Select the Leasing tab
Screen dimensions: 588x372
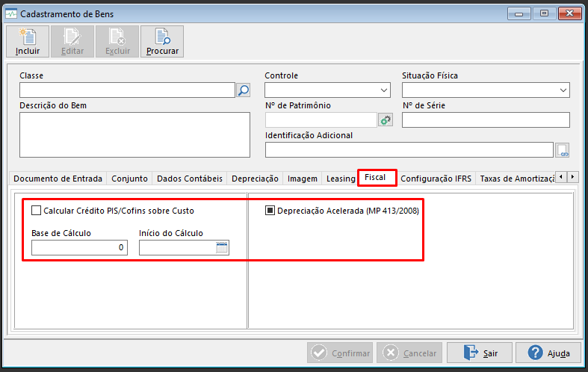[x=341, y=179]
